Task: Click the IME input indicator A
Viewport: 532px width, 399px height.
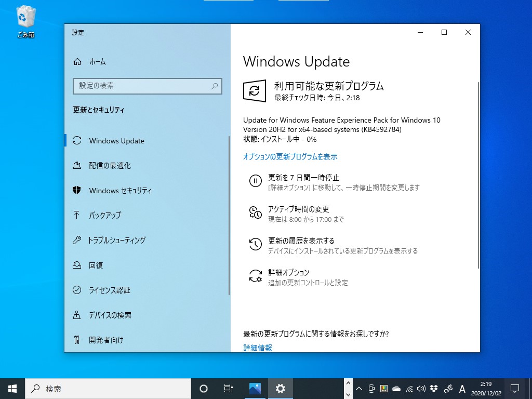Action: coord(462,388)
